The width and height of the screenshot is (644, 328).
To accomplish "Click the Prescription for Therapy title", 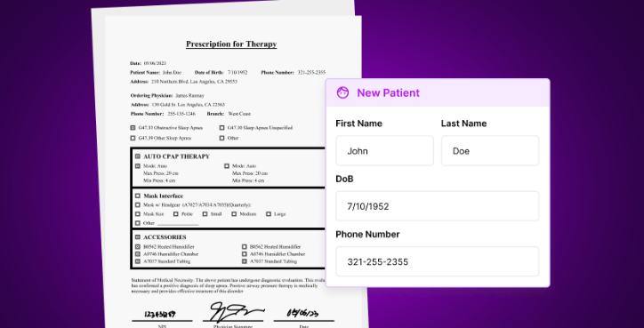I will click(x=231, y=44).
